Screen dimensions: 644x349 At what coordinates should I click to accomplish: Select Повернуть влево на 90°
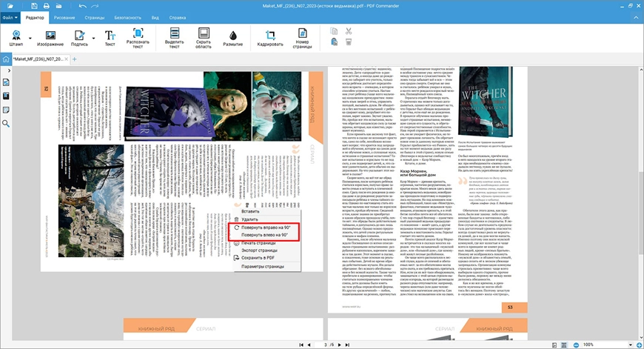[265, 235]
